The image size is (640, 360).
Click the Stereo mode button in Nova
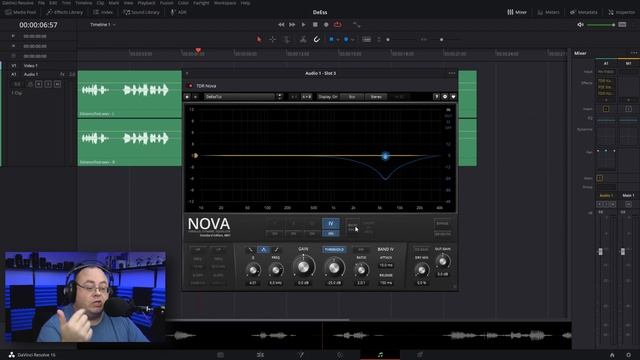[376, 97]
